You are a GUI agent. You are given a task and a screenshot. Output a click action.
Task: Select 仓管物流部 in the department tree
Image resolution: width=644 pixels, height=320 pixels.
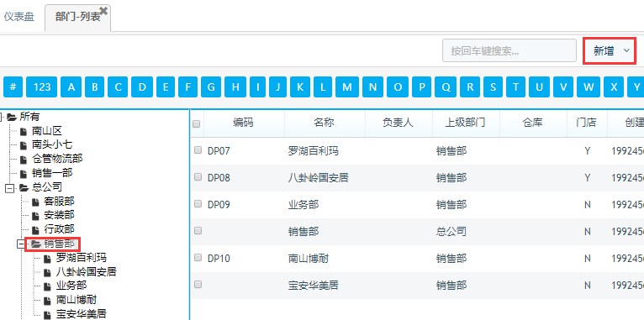[57, 159]
